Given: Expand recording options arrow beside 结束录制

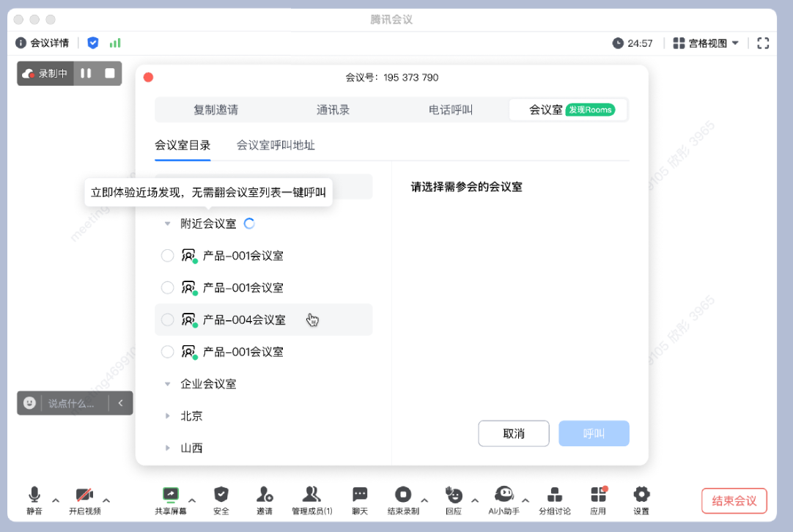Looking at the screenshot, I should [x=424, y=500].
